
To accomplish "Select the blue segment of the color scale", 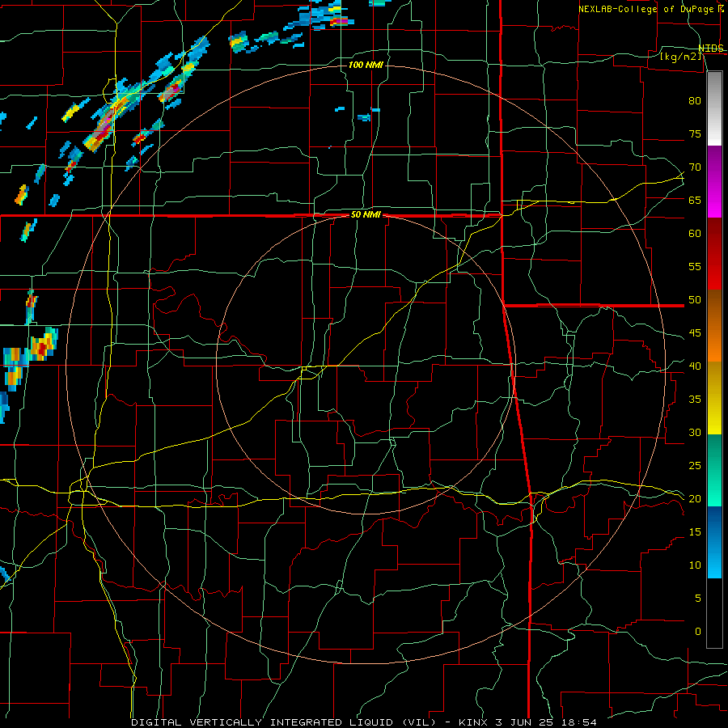I will pos(714,542).
